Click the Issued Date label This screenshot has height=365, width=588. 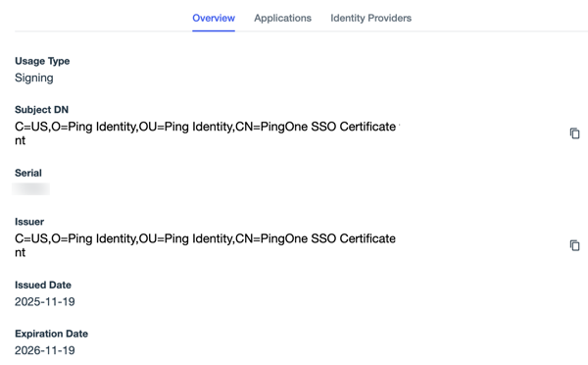point(43,285)
